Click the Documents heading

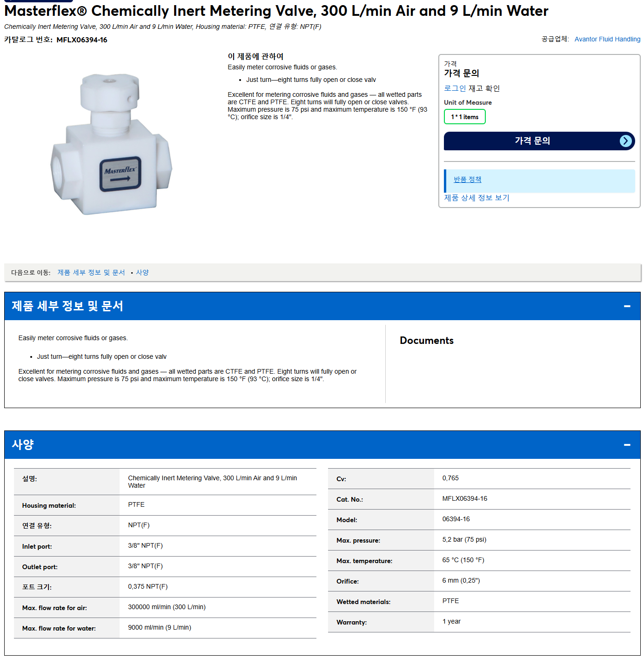point(427,341)
